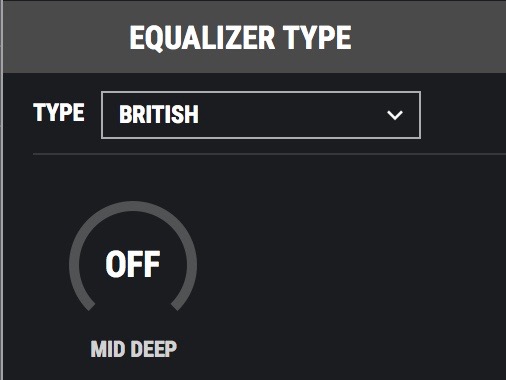This screenshot has width=506, height=380.
Task: Click the divider line below the TYPE row
Action: click(269, 154)
